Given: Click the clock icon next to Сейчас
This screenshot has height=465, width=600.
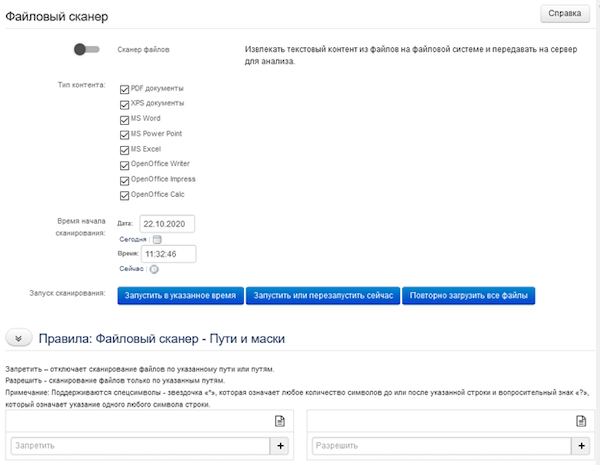Looking at the screenshot, I should coord(154,268).
